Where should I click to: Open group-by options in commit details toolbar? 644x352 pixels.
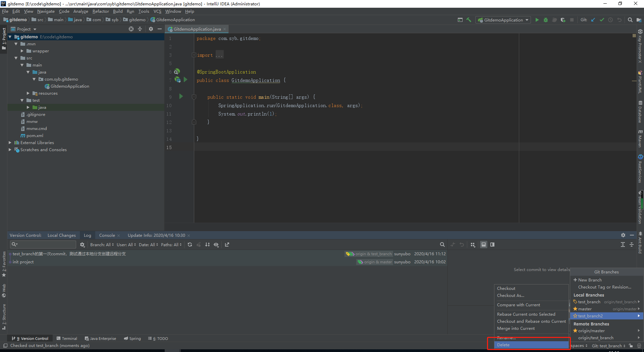(473, 245)
